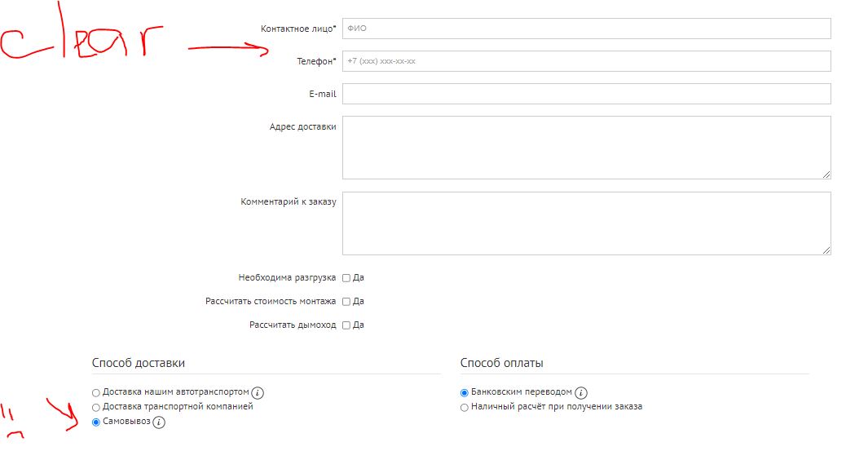Choose Доставка транспортной компанией option
The width and height of the screenshot is (868, 451).
tap(96, 407)
